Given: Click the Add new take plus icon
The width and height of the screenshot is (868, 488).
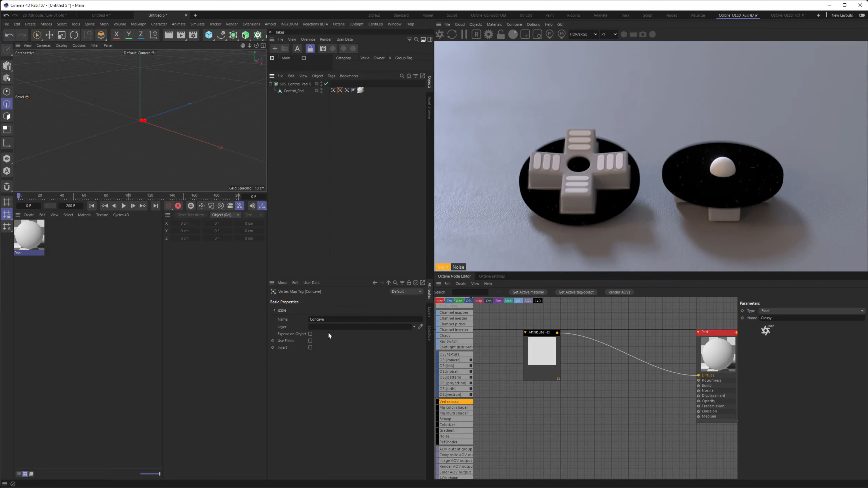Looking at the screenshot, I should tap(275, 49).
